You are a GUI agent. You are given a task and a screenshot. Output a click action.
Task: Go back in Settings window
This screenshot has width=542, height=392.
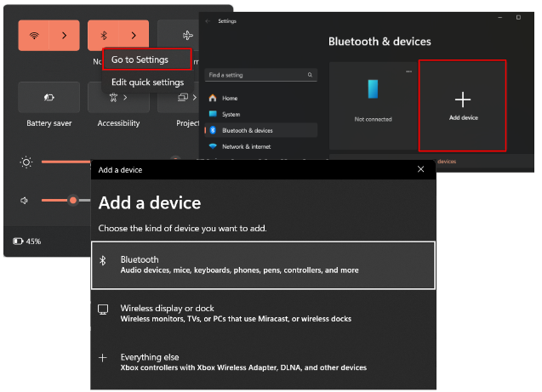pos(208,21)
